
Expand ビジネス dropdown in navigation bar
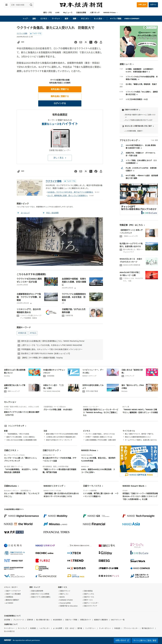point(45,19)
